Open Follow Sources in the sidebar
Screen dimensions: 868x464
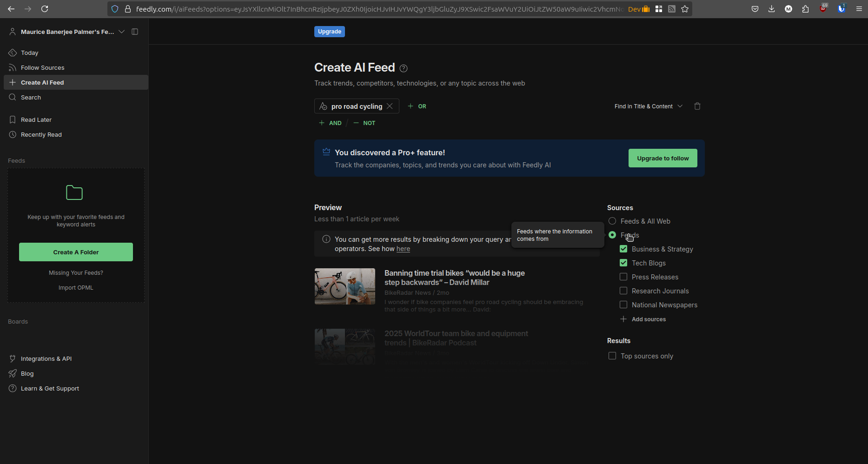(42, 68)
